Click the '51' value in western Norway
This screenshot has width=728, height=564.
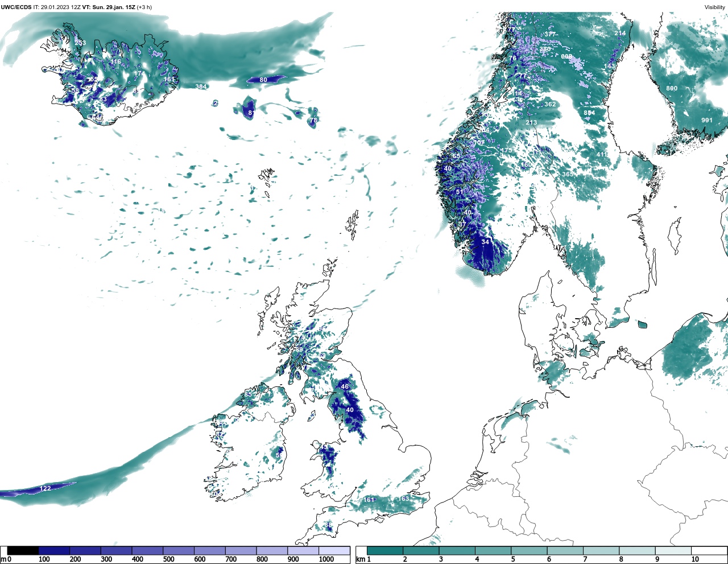(x=460, y=192)
